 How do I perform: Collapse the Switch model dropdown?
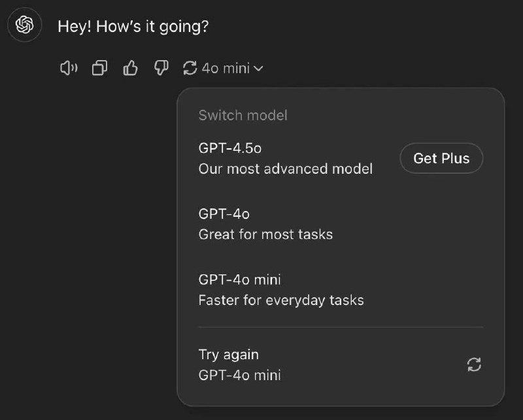click(229, 68)
